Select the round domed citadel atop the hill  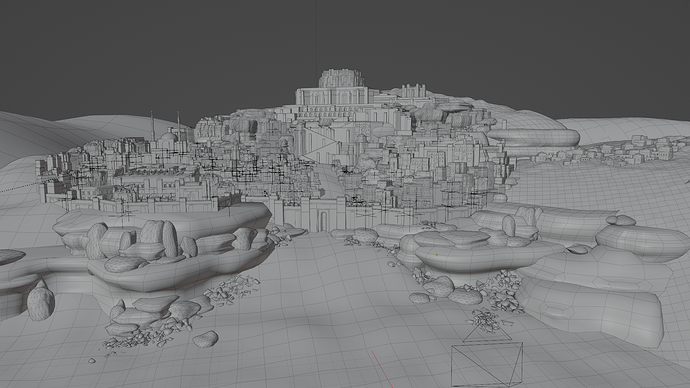click(x=341, y=78)
